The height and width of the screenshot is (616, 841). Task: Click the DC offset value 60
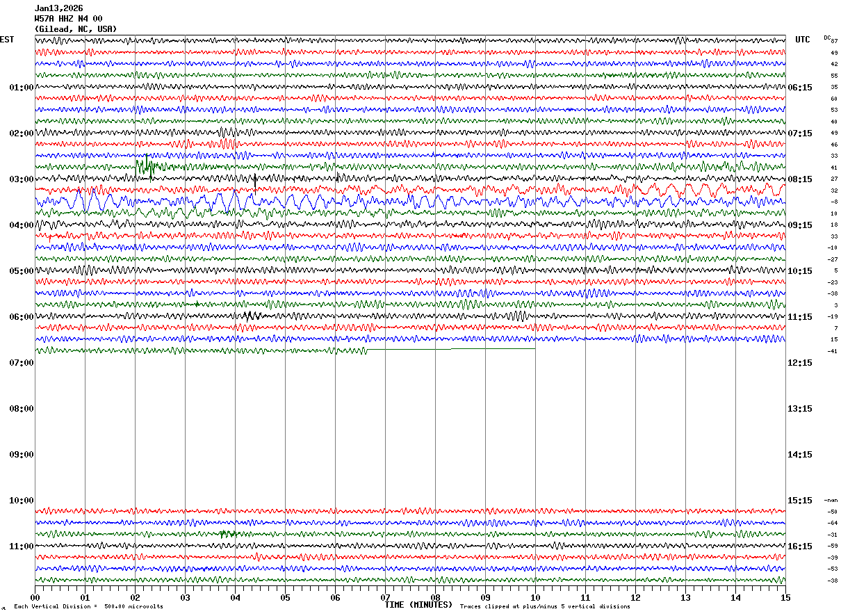[834, 99]
